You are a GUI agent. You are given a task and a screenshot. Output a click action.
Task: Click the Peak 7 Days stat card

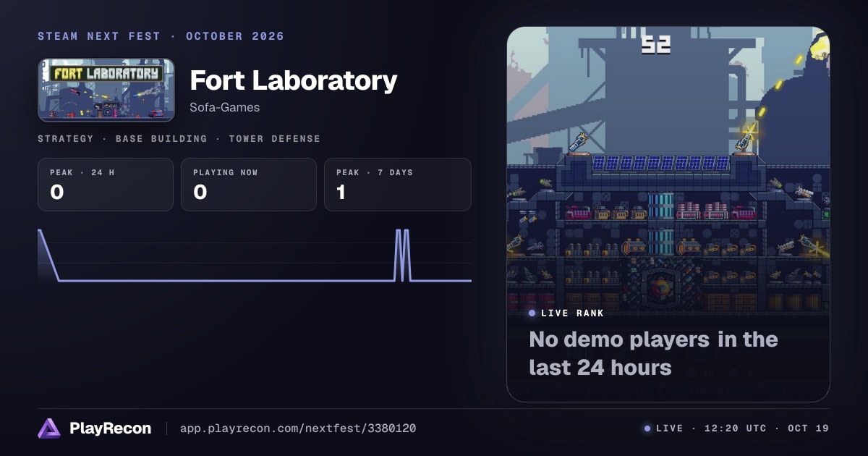click(x=397, y=185)
